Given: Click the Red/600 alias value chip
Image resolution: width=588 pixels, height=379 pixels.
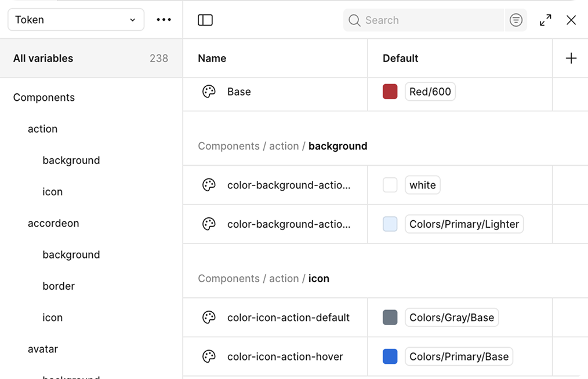Looking at the screenshot, I should point(430,92).
